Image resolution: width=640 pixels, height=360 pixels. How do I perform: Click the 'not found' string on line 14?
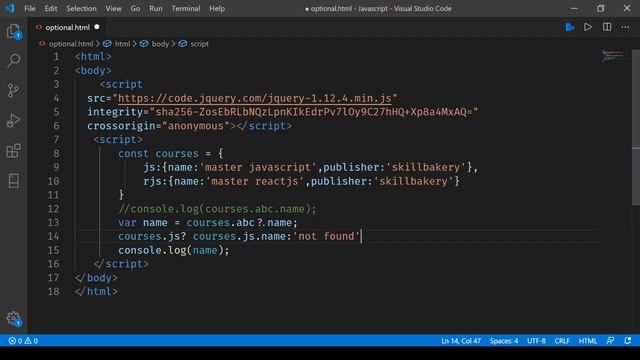pos(327,236)
